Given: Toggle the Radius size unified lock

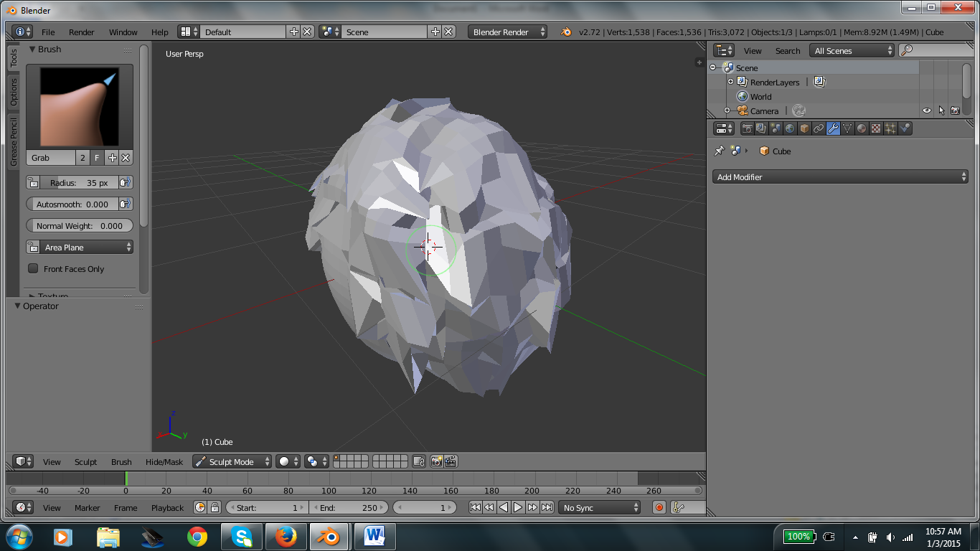Looking at the screenshot, I should (x=33, y=182).
